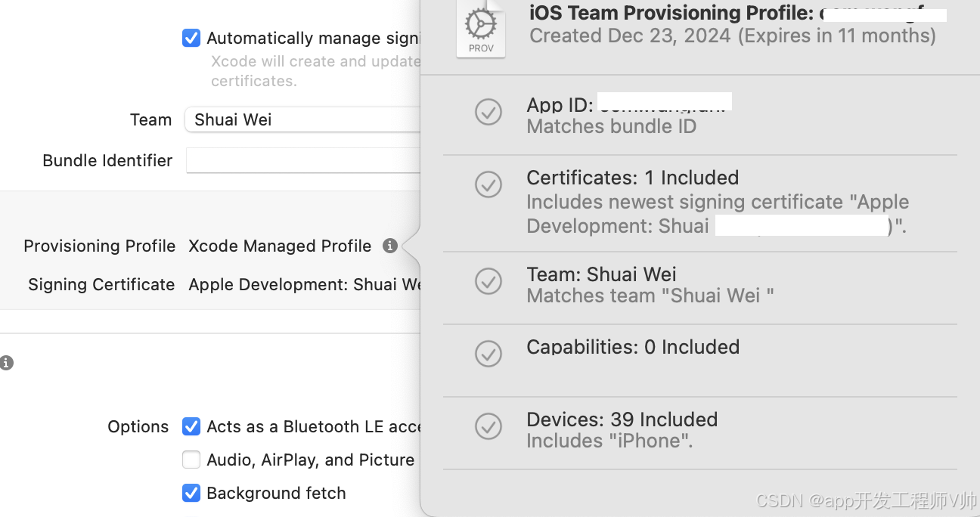
Task: Click the Signing Certificate Apple Development value
Action: 304,285
